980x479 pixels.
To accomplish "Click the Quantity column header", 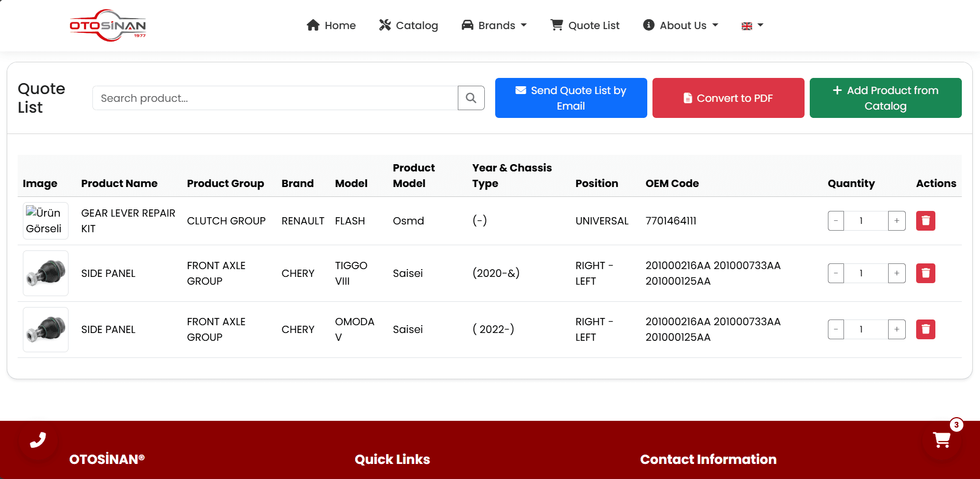I will (x=851, y=183).
